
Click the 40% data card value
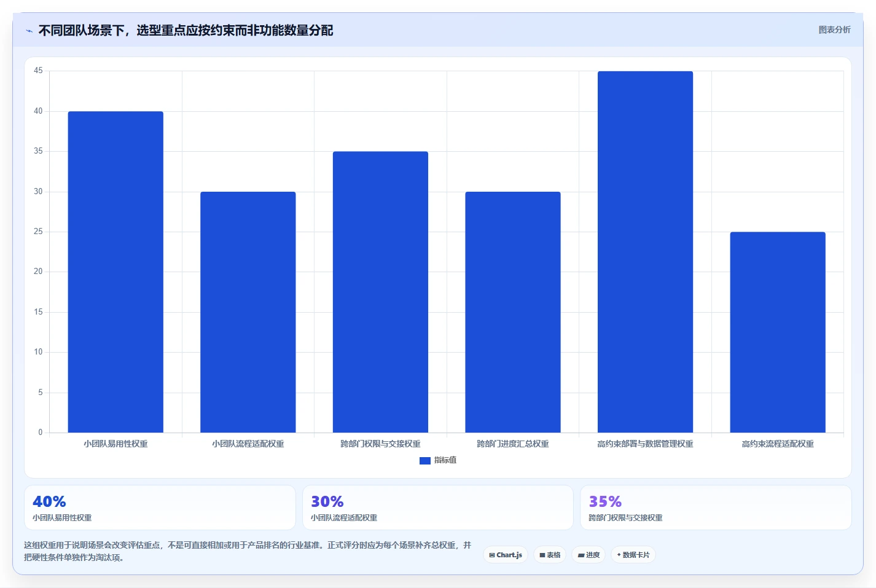tap(49, 501)
